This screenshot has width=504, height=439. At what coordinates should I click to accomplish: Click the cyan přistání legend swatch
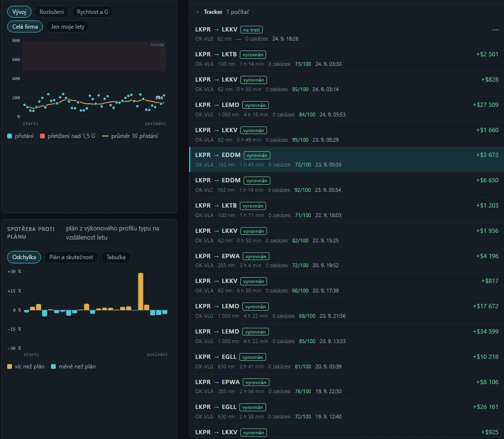click(10, 136)
